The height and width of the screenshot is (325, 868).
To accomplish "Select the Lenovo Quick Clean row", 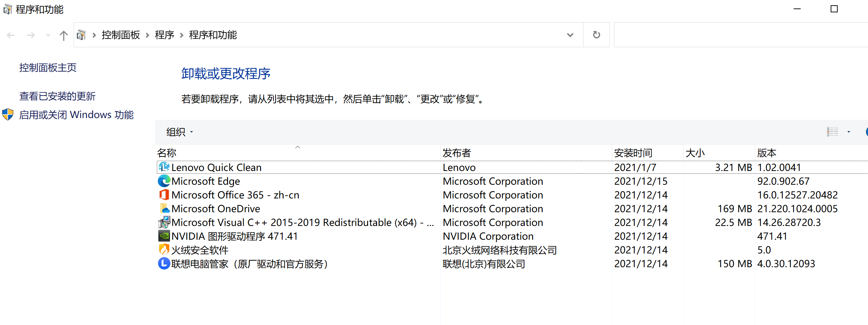I will (512, 167).
